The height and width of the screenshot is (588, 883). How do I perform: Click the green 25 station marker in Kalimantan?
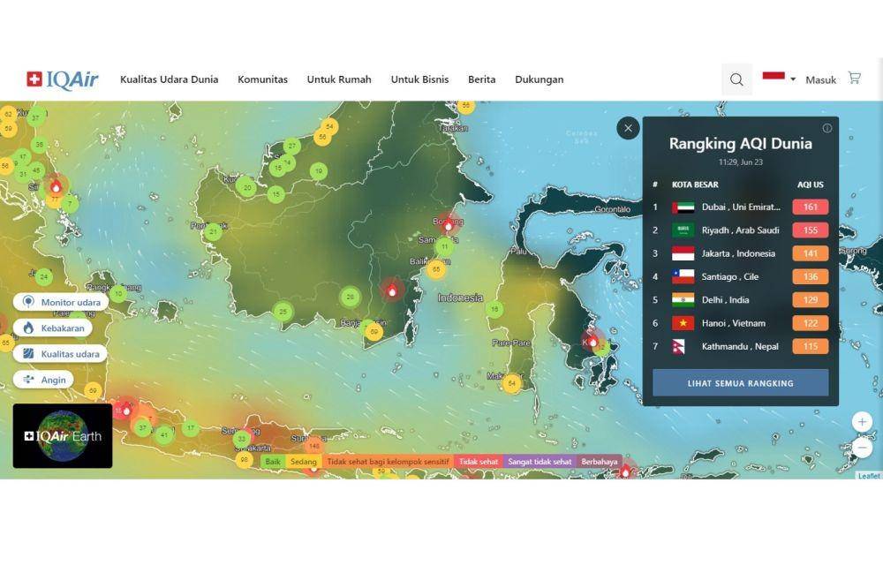(x=283, y=312)
